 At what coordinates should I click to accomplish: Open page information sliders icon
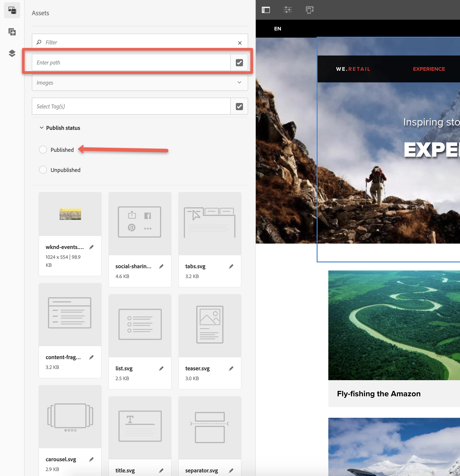pos(288,10)
